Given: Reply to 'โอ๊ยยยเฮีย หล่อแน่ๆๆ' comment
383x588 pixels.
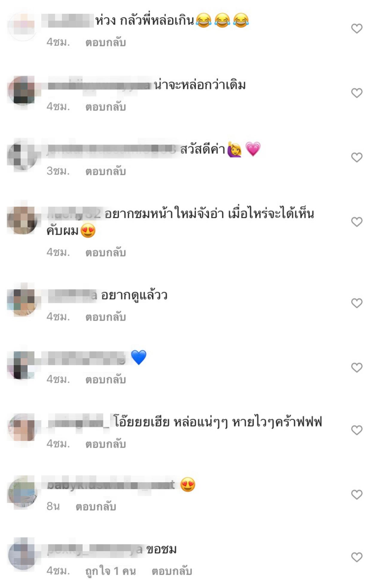Looking at the screenshot, I should click(x=106, y=444).
